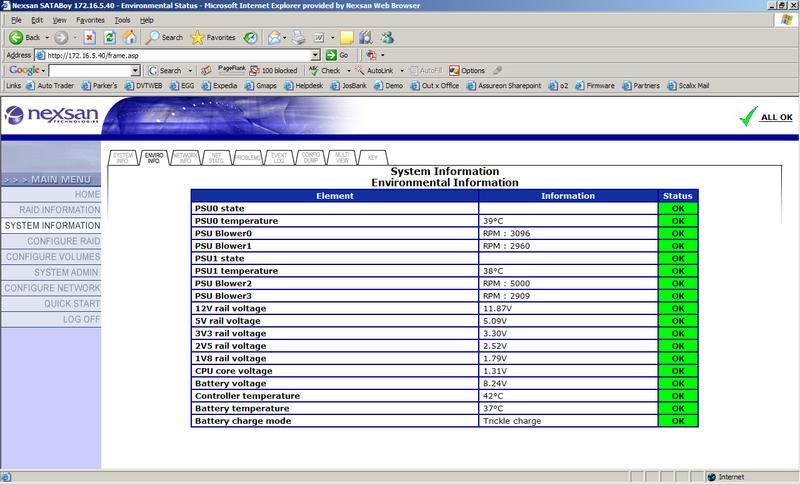Screen dimensions: 800x485
Task: Stop page loading with the red X icon
Action: click(89, 37)
